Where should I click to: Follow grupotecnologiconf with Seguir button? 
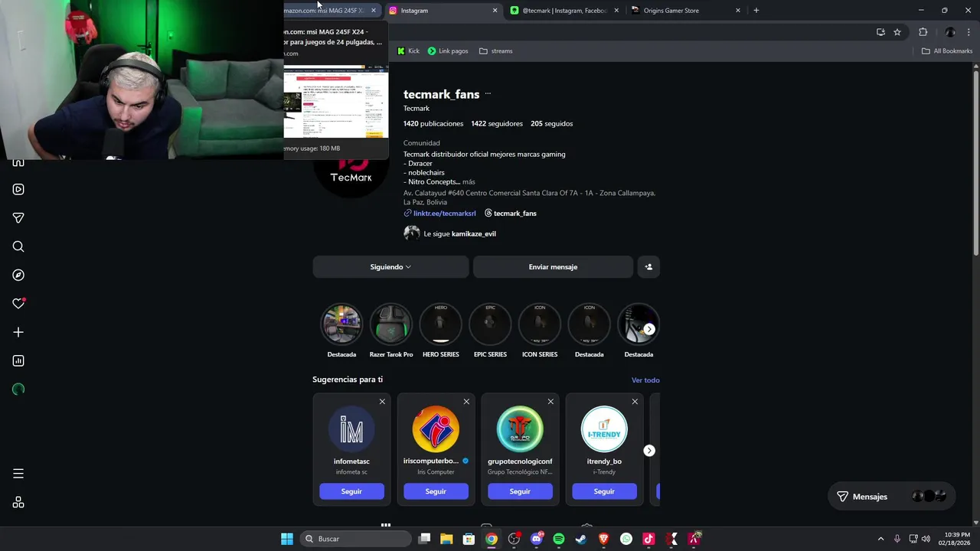pyautogui.click(x=520, y=491)
